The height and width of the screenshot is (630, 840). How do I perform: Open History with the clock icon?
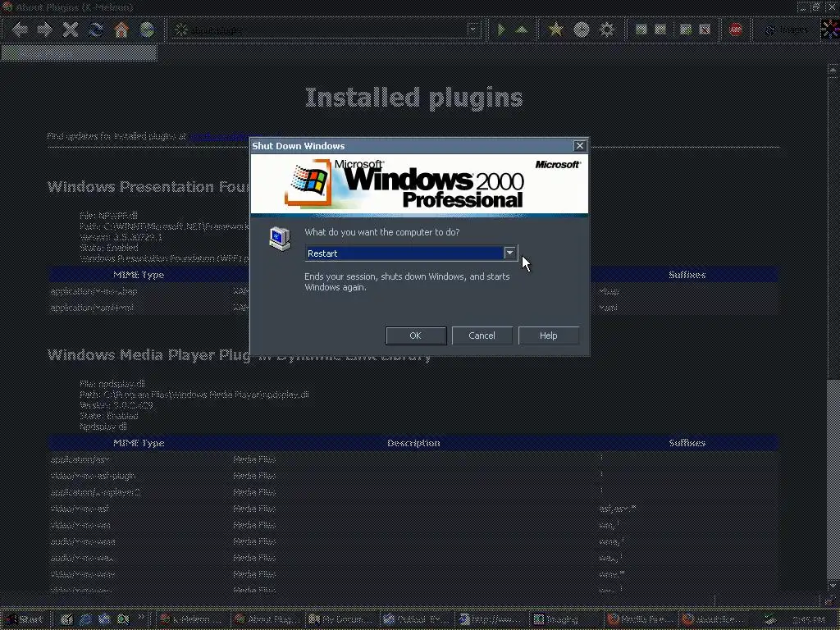582,30
